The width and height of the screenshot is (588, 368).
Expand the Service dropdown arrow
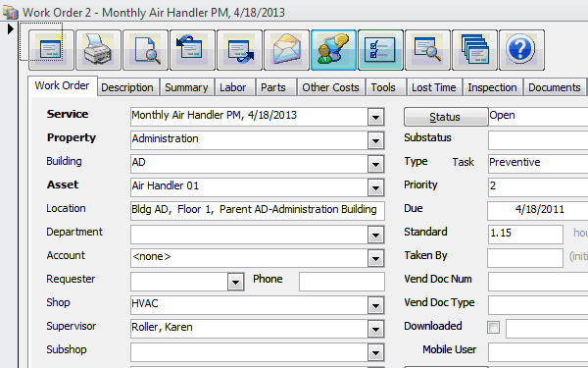click(x=375, y=117)
